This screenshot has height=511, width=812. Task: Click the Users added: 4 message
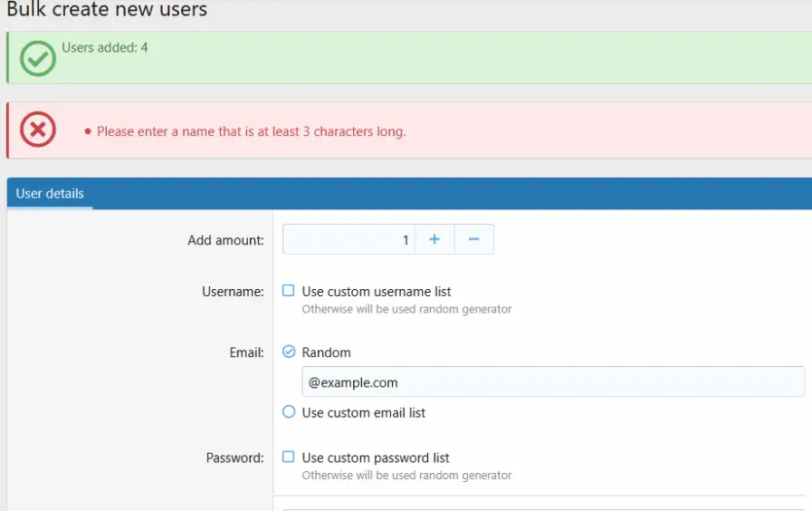tap(104, 47)
